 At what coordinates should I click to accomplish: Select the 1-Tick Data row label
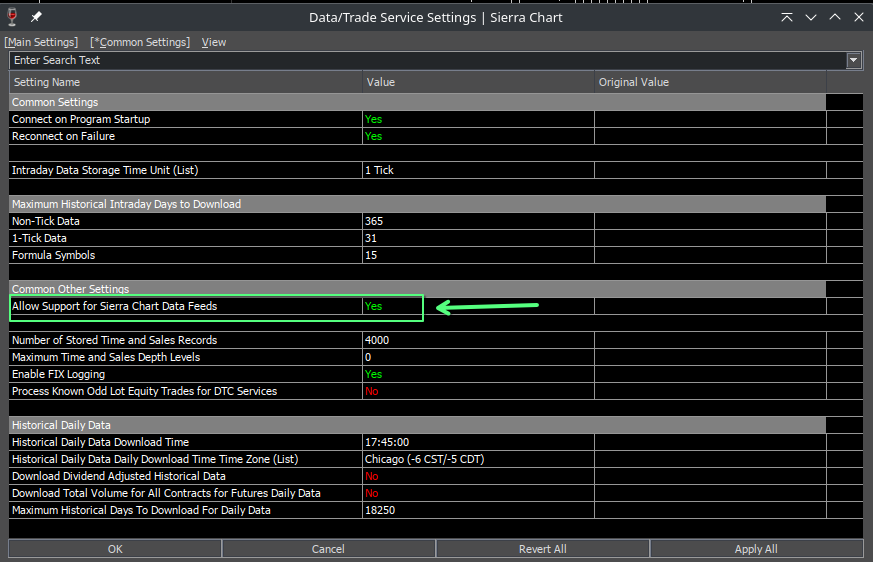tap(40, 238)
